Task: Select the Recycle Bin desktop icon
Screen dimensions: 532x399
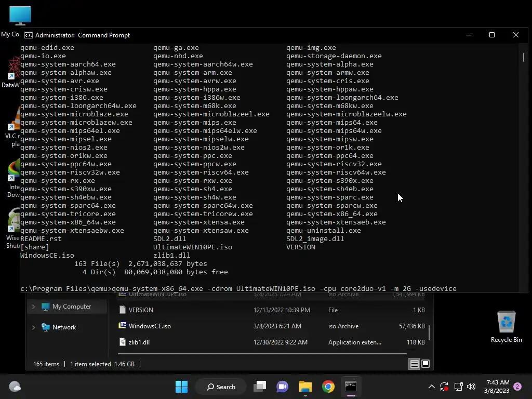Action: [x=506, y=327]
